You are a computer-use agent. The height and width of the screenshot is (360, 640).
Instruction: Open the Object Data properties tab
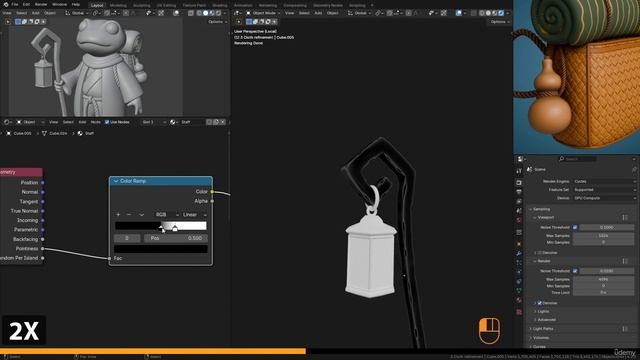tap(519, 291)
